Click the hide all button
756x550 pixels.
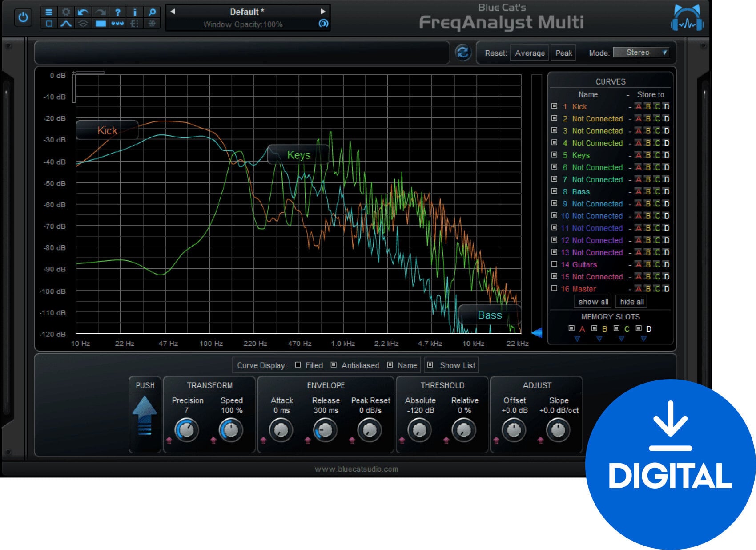[x=631, y=302]
